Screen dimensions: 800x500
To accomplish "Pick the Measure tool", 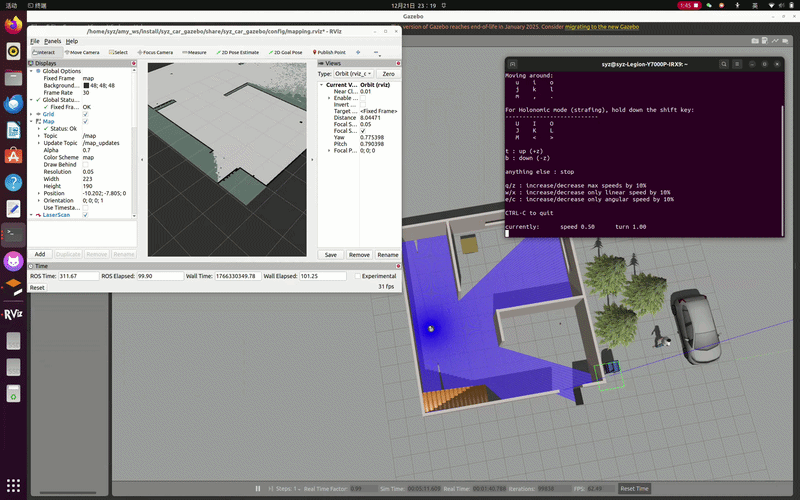I will pyautogui.click(x=194, y=52).
